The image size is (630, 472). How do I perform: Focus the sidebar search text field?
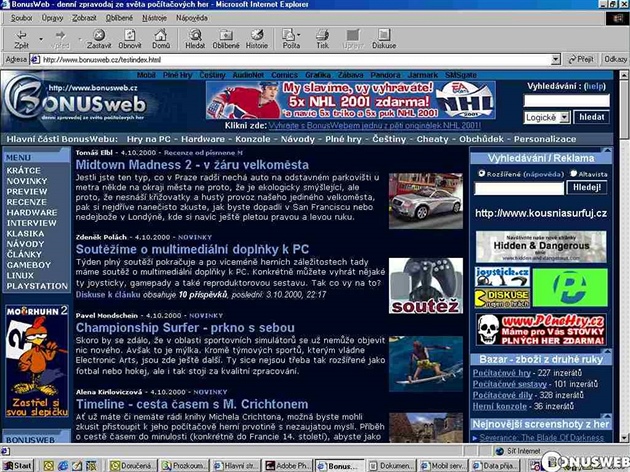(519, 188)
